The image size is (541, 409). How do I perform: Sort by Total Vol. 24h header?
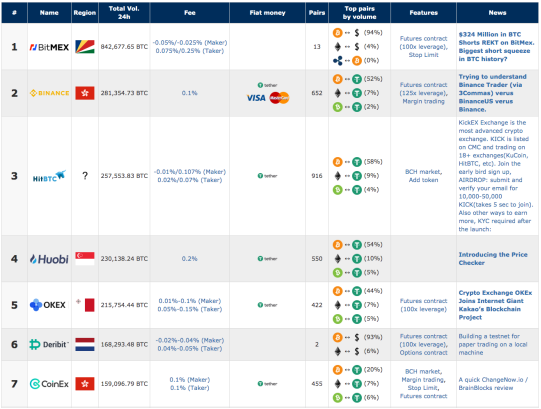click(x=124, y=13)
